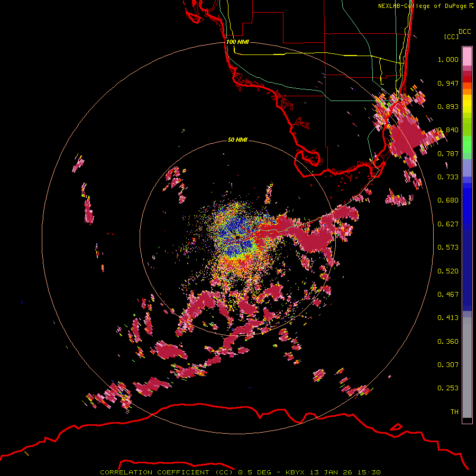Image resolution: width=476 pixels, height=476 pixels.
Task: Click the radar site center point
Action: pyautogui.click(x=239, y=237)
